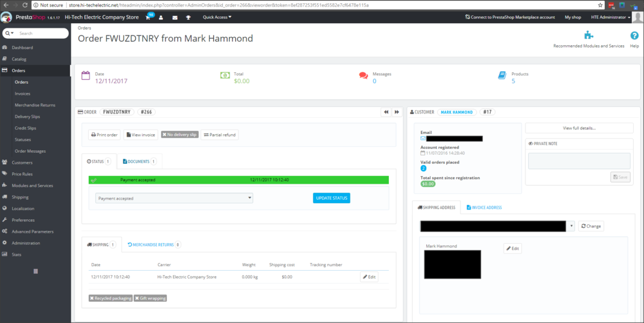Open Modules and Services in the sidebar
Image resolution: width=644 pixels, height=323 pixels.
(x=32, y=186)
